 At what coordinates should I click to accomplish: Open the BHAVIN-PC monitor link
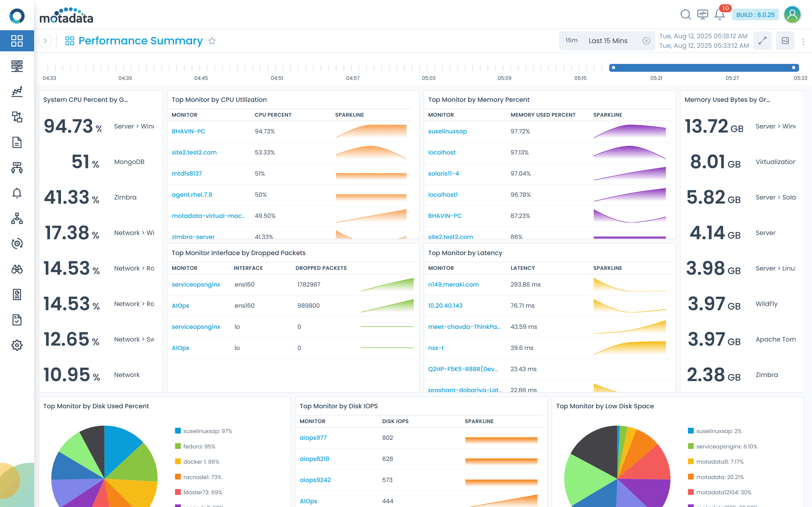pos(189,131)
